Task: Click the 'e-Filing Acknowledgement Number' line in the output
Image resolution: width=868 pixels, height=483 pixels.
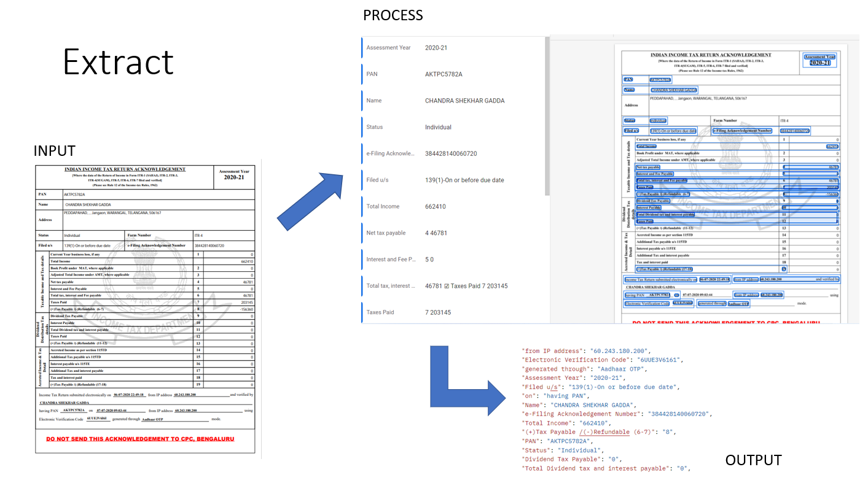Action: point(617,414)
